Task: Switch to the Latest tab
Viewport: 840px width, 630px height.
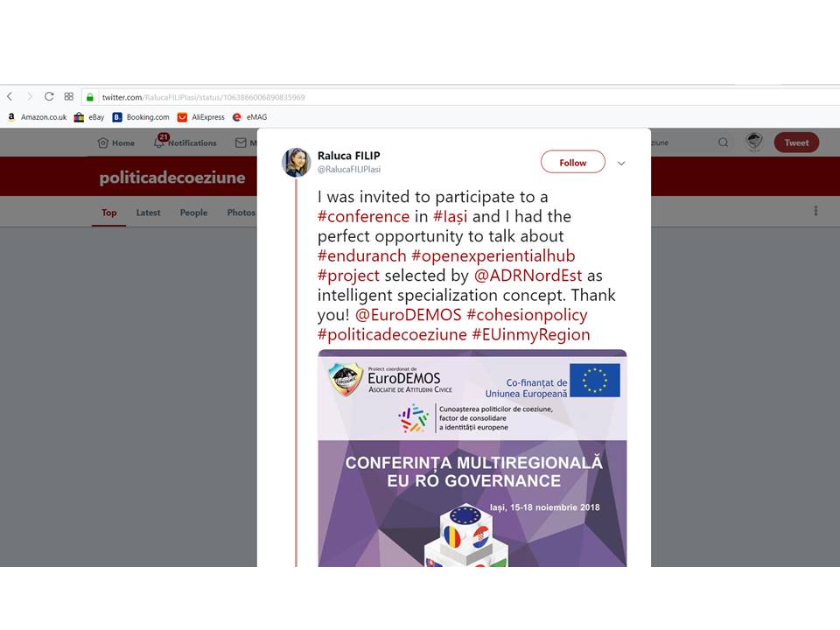Action: [x=148, y=213]
